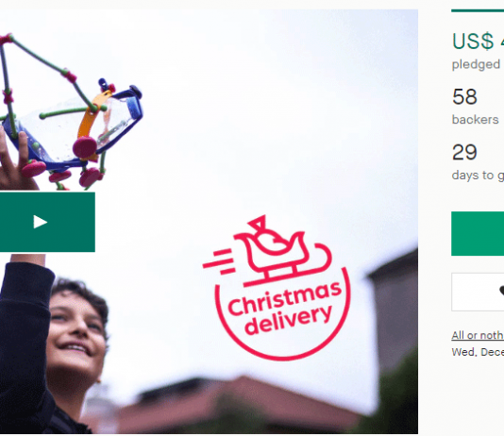Click the Christmas delivery badge text
This screenshot has height=436, width=504.
click(285, 308)
